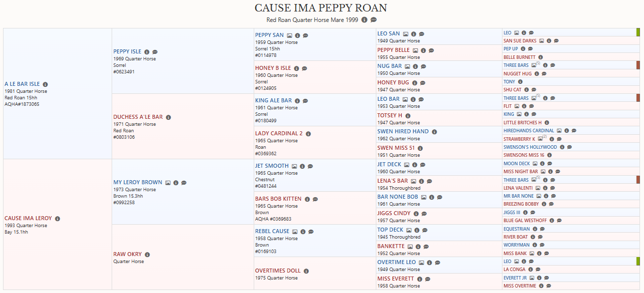Follow the HIREDHANDS CARDINAL ancestor link
The width and height of the screenshot is (644, 293).
(x=528, y=131)
